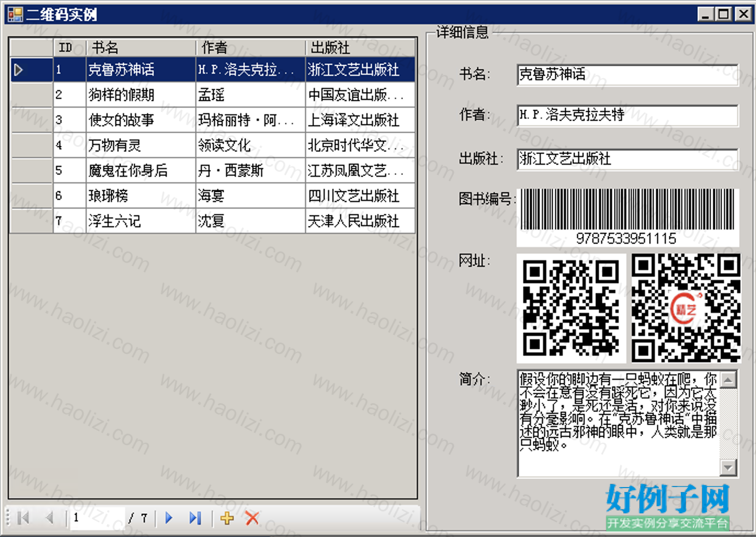Select the ID cell of row 2
Viewport: 756px width, 537px height.
tap(70, 95)
